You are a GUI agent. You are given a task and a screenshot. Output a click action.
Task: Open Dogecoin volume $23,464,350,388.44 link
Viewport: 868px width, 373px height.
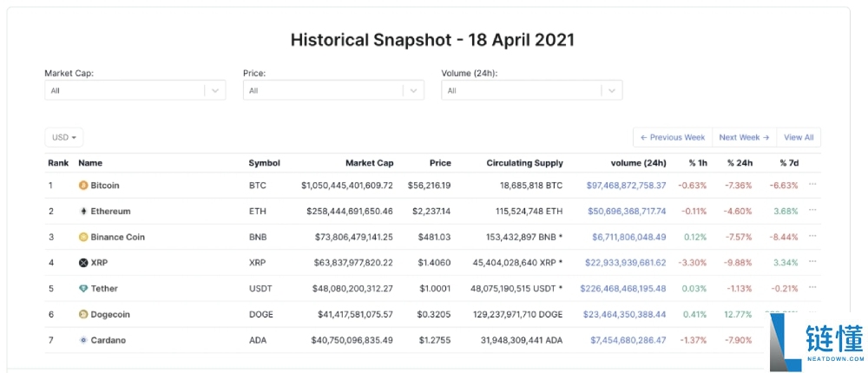pyautogui.click(x=624, y=314)
